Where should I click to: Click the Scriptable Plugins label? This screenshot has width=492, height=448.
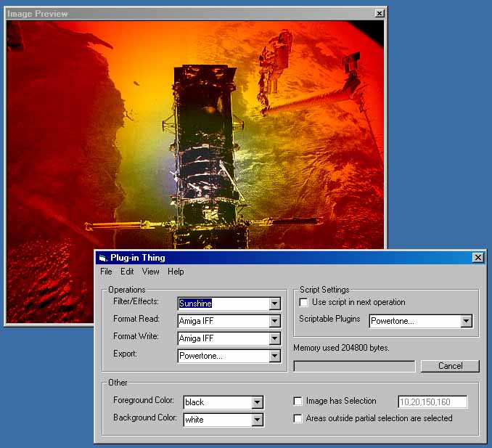click(329, 319)
